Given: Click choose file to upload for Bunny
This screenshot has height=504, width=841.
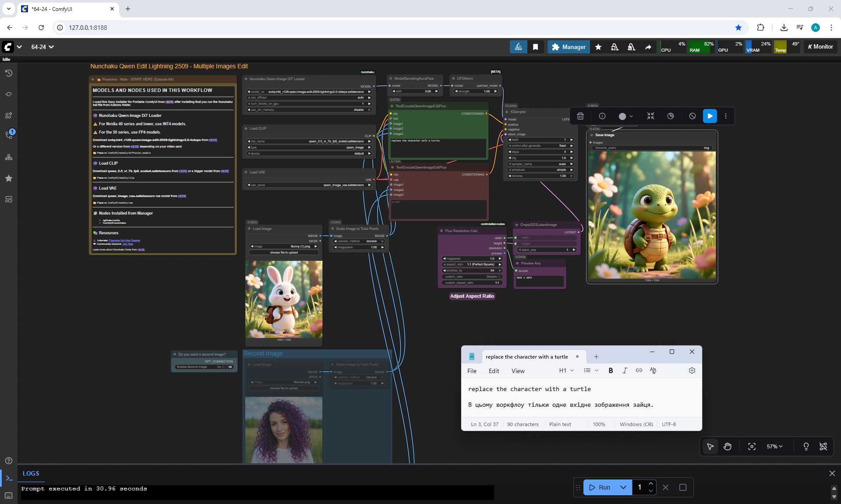Looking at the screenshot, I should (284, 253).
